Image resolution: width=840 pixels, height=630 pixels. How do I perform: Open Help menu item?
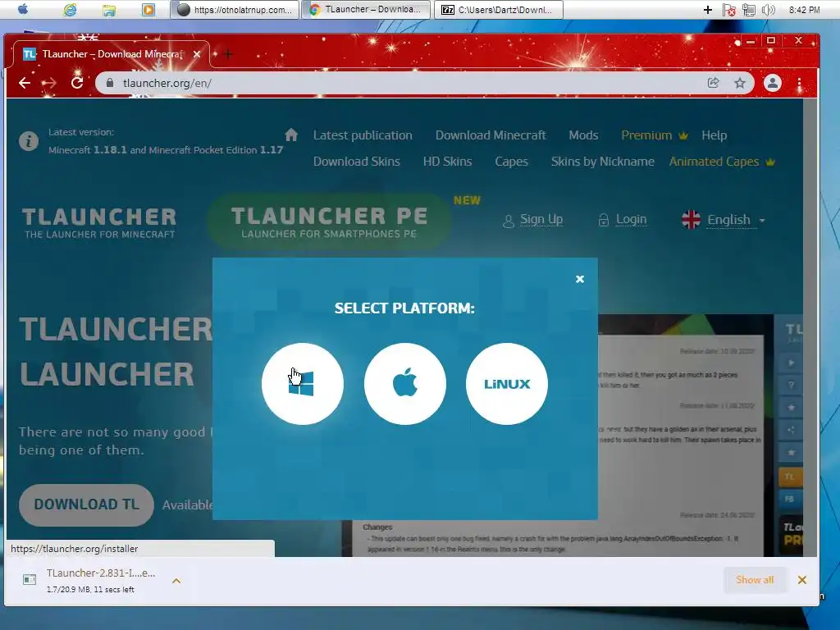714,135
